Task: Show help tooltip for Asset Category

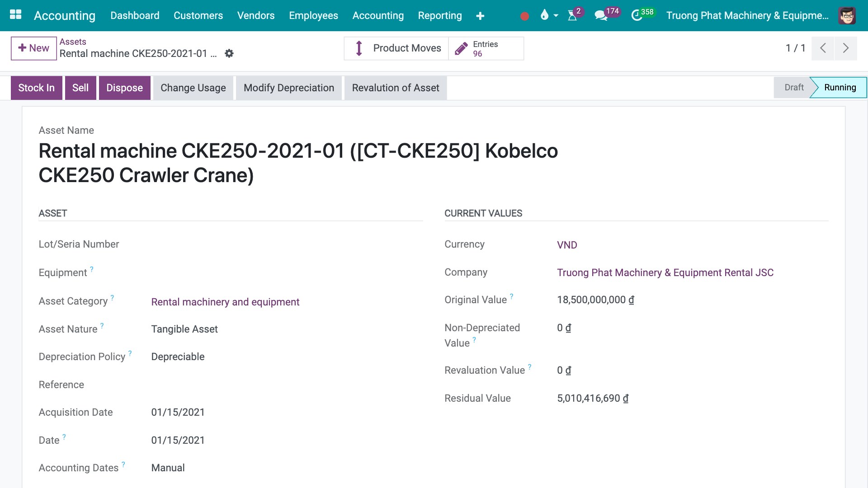Action: 113,298
